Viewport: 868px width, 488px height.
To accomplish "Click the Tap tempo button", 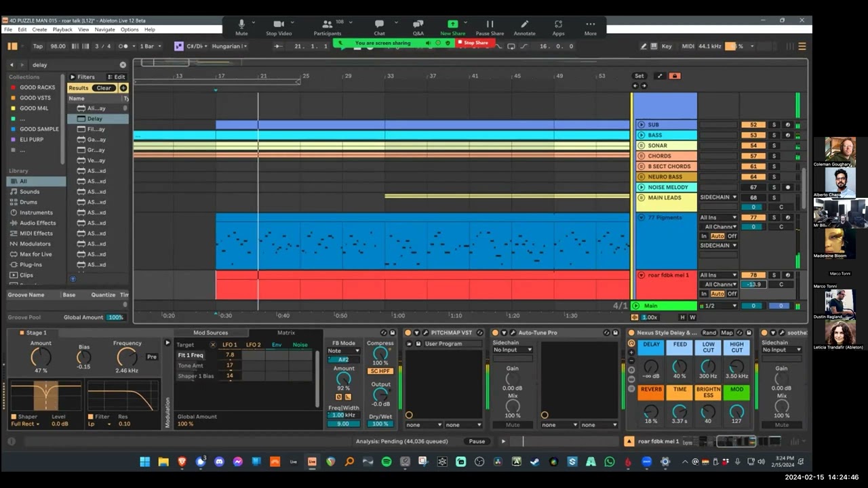I will coord(38,46).
